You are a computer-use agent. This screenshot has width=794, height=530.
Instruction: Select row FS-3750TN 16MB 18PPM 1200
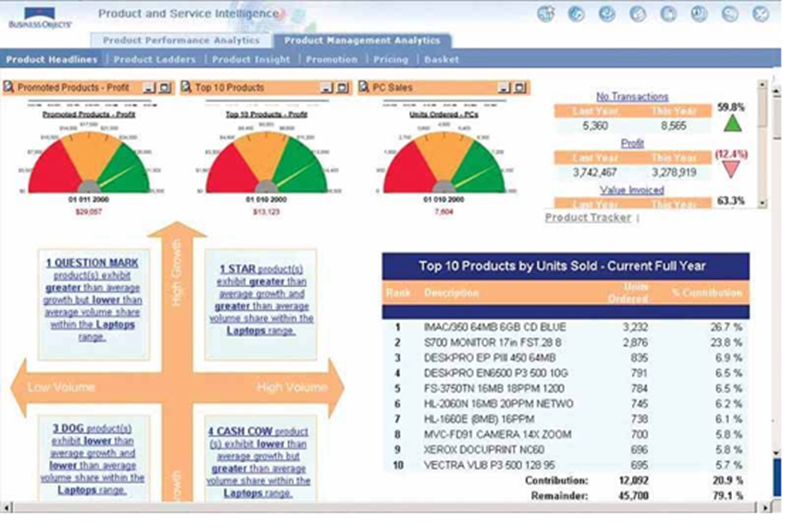pyautogui.click(x=566, y=388)
